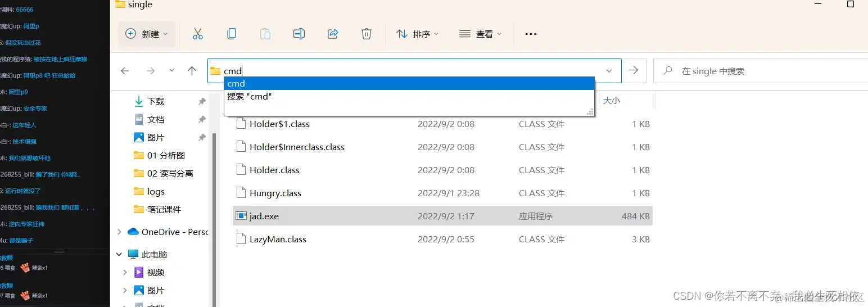
Task: Click the 大小 size column header
Action: click(x=611, y=101)
